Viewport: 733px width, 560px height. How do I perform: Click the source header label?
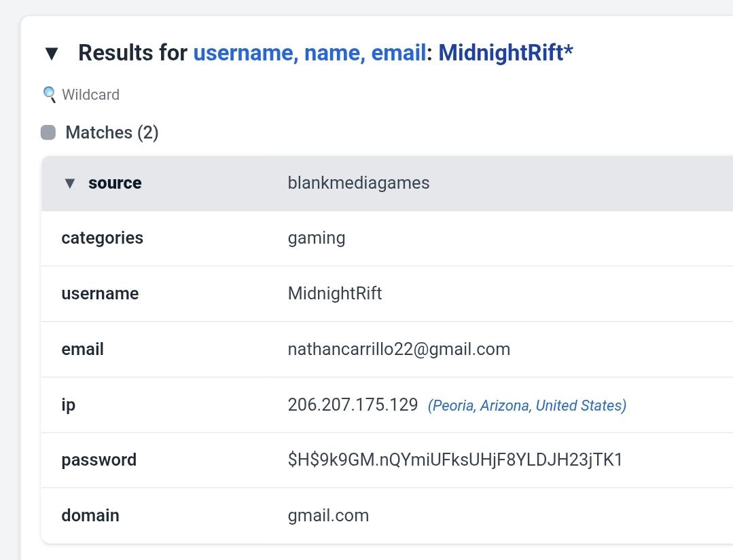(115, 183)
